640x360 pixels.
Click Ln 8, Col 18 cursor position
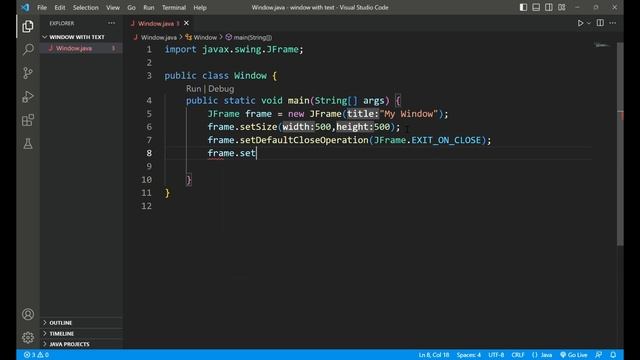tap(433, 355)
